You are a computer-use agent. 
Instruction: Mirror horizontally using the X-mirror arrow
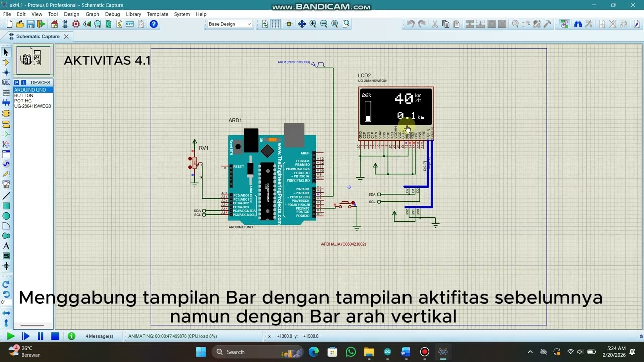pyautogui.click(x=6, y=313)
